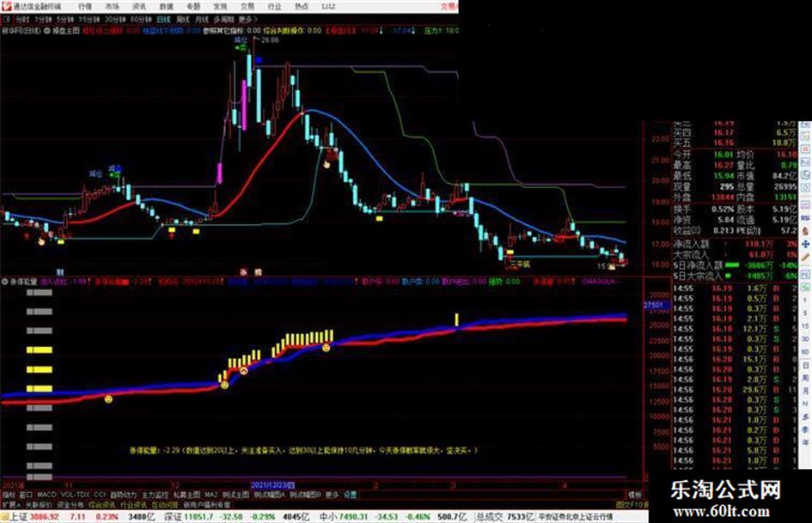Open the 交易 menu
This screenshot has height=523, width=812.
point(247,6)
